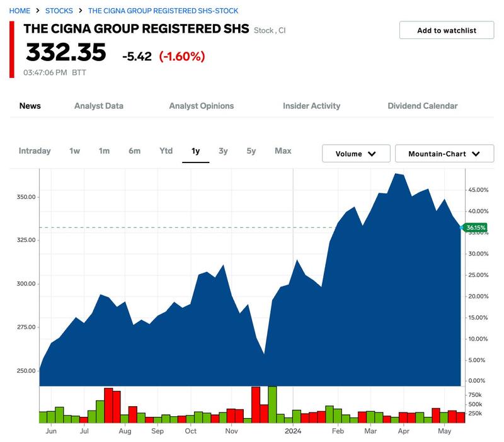
Task: Click the Jun date axis label
Action: tap(51, 431)
